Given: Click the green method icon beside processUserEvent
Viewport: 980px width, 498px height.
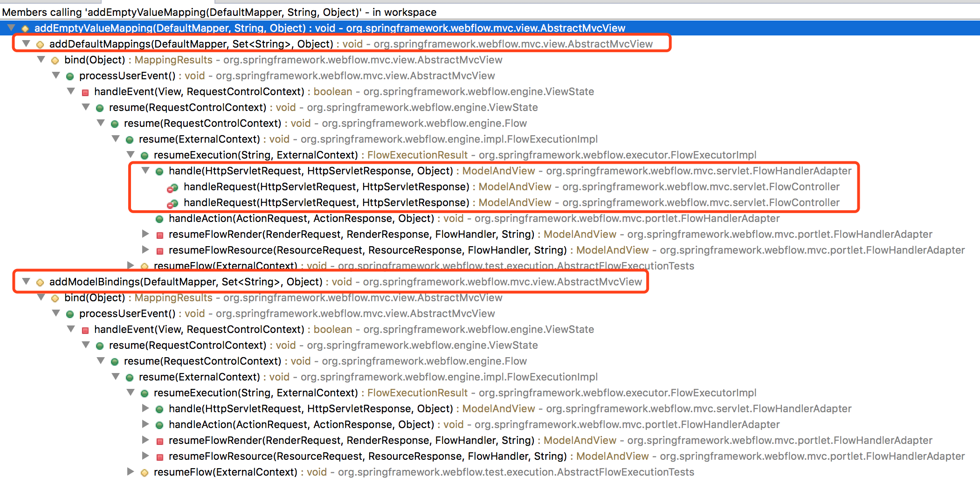Looking at the screenshot, I should coord(69,76).
